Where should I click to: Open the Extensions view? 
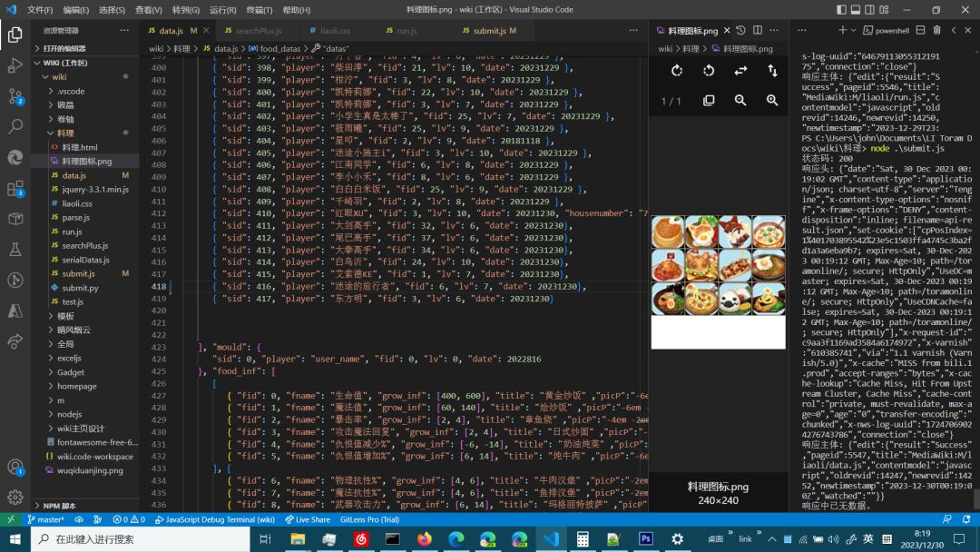15,189
